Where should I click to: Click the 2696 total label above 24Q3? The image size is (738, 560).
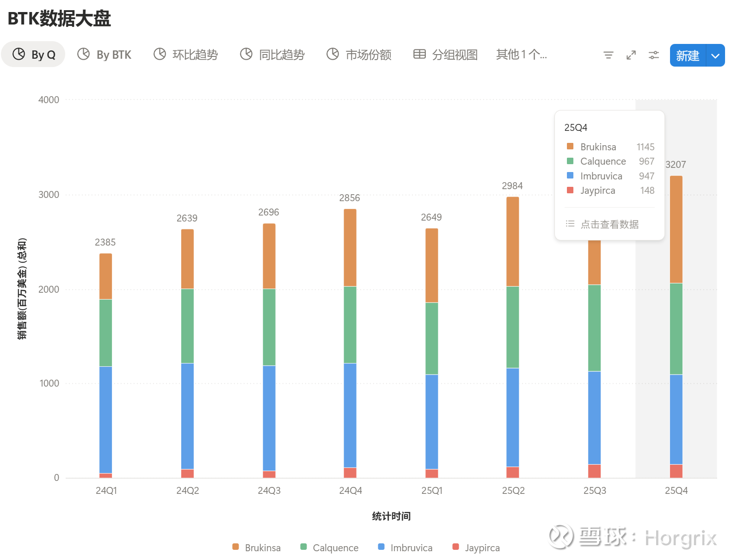point(269,212)
